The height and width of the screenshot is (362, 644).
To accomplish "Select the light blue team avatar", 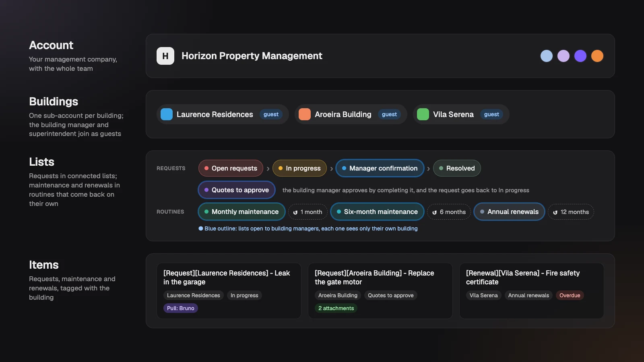I will [x=547, y=56].
